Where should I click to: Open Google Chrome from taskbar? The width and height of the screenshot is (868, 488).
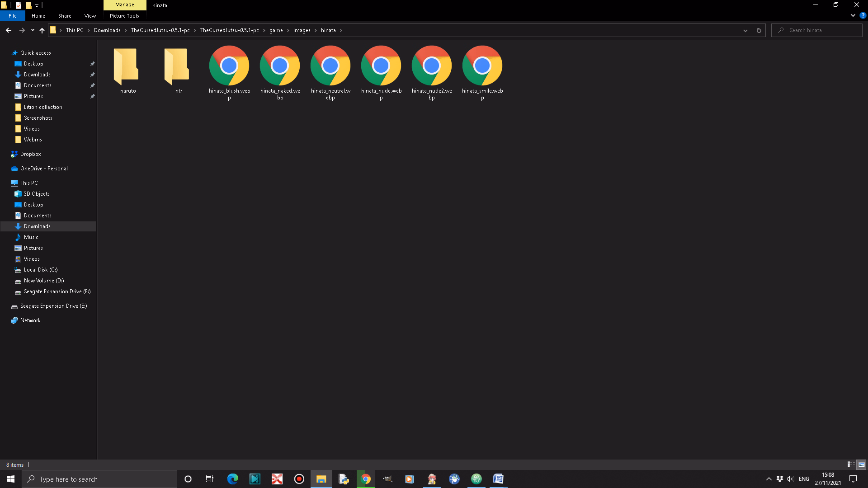click(x=366, y=479)
